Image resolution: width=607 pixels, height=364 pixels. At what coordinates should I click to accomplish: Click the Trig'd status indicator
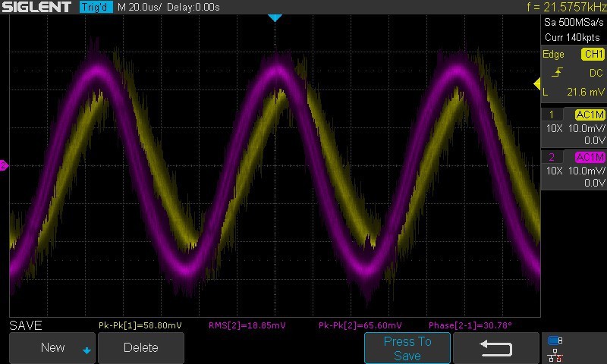[x=96, y=7]
